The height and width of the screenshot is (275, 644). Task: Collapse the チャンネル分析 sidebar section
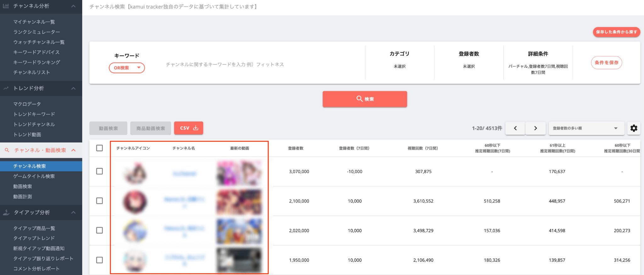(x=73, y=6)
